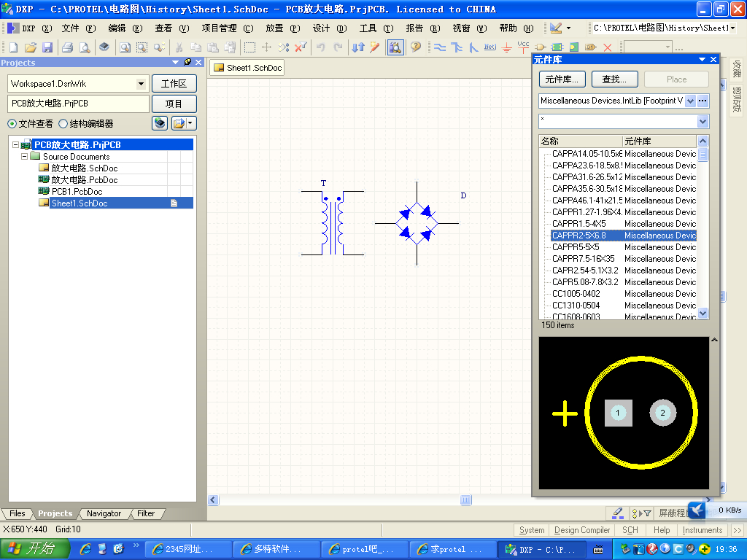The width and height of the screenshot is (747, 560).
Task: Click the Print icon in toolbar
Action: point(67,47)
